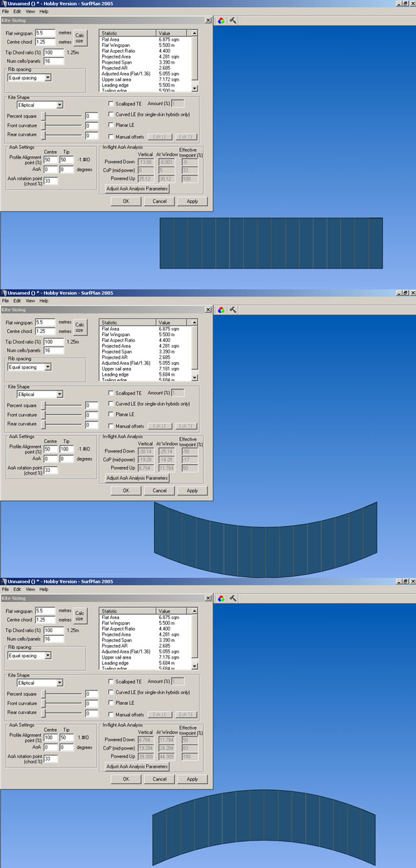Click the hammer tool icon in the bottom window

click(233, 598)
